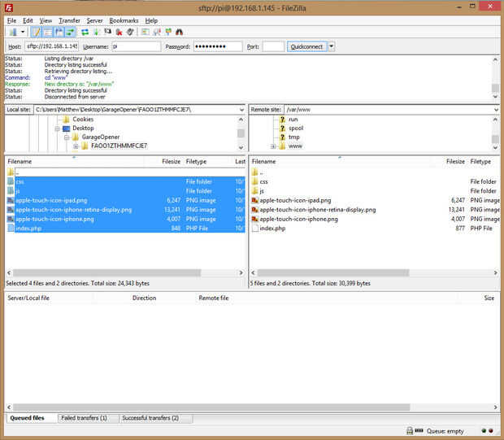The width and height of the screenshot is (504, 440).
Task: Click the Username input field
Action: (x=137, y=46)
